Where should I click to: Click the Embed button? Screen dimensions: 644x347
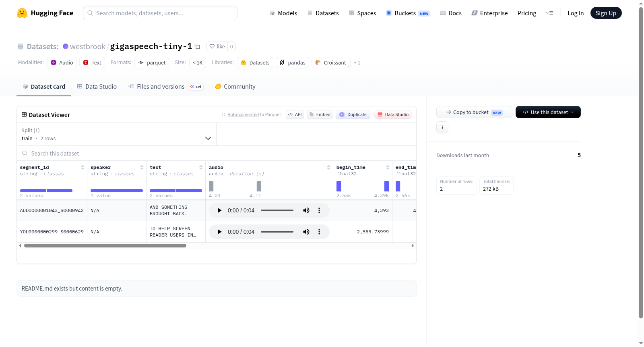pos(320,114)
